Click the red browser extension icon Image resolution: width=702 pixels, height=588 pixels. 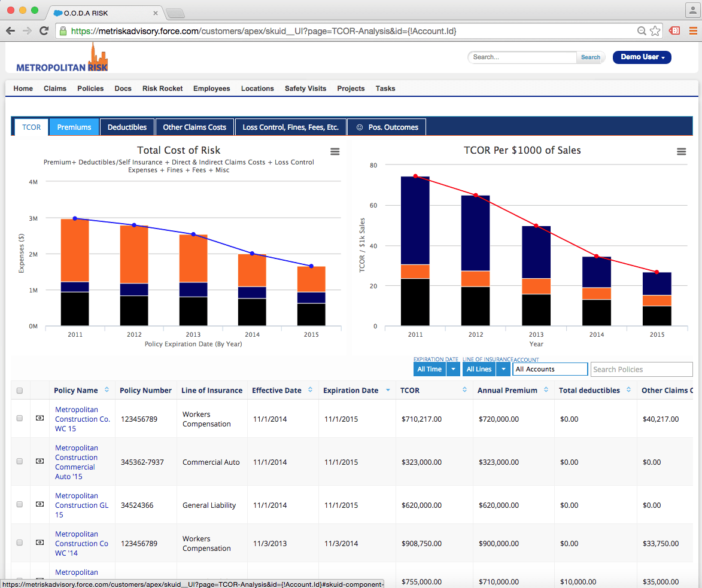(674, 31)
